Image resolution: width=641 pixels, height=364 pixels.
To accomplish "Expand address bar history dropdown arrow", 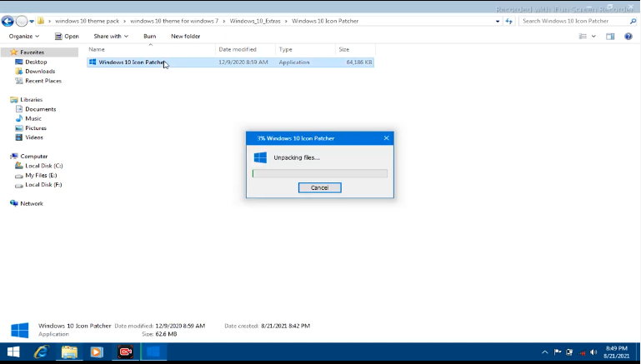I will (498, 22).
